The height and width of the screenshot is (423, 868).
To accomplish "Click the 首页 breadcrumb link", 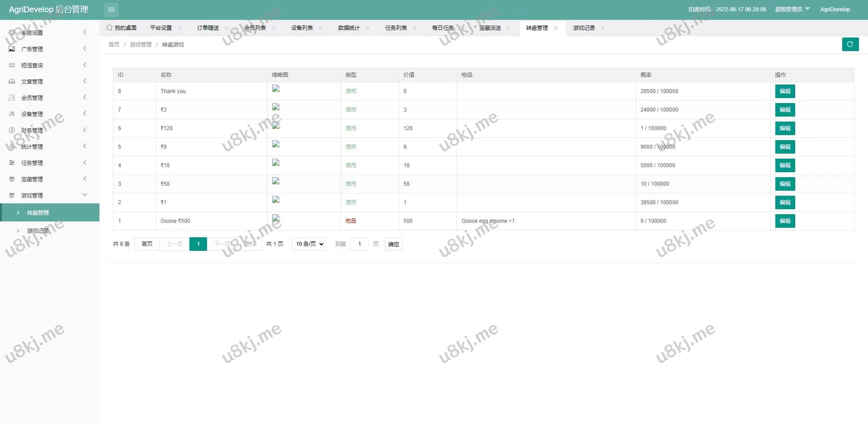I will coord(114,45).
